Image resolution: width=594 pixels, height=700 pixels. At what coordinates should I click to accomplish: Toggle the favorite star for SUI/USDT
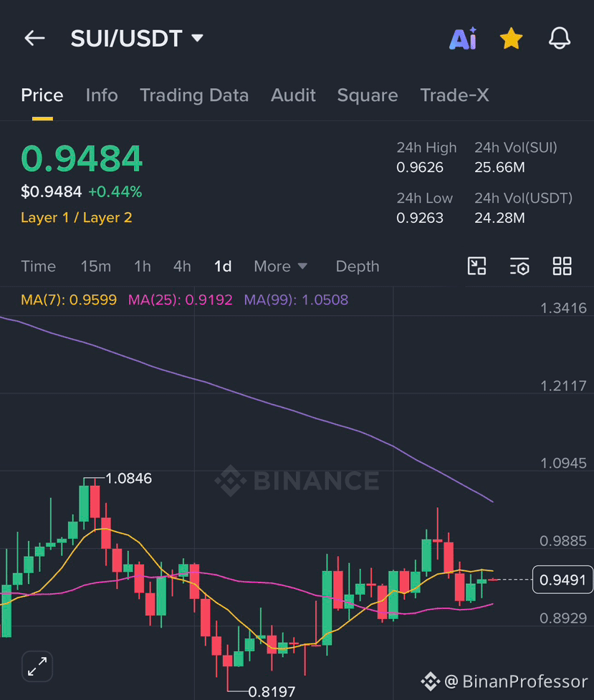click(511, 39)
